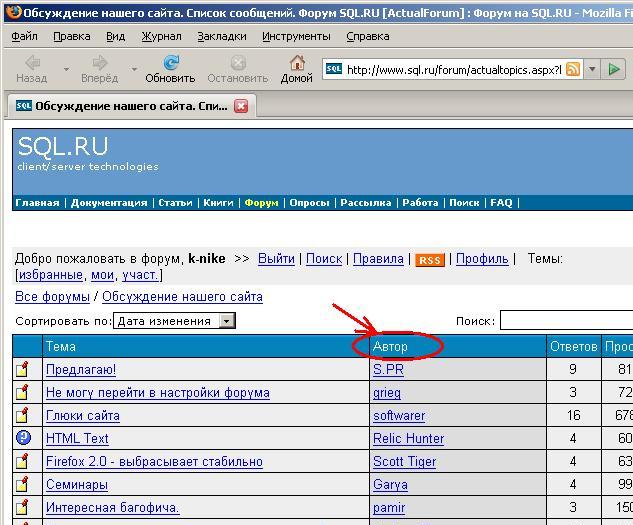Click the Выйти logout link
The width and height of the screenshot is (633, 525).
click(276, 259)
